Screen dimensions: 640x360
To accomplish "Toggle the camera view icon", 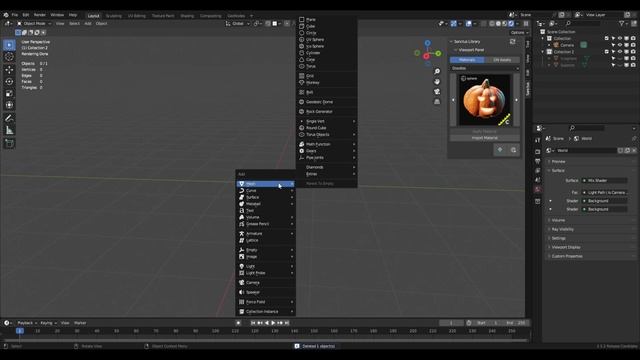I will 437,91.
